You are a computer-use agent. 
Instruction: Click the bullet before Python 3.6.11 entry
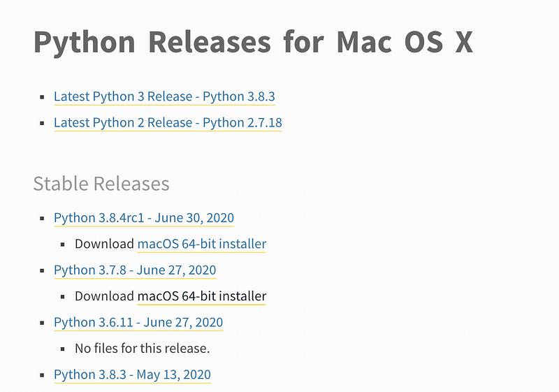pyautogui.click(x=43, y=324)
